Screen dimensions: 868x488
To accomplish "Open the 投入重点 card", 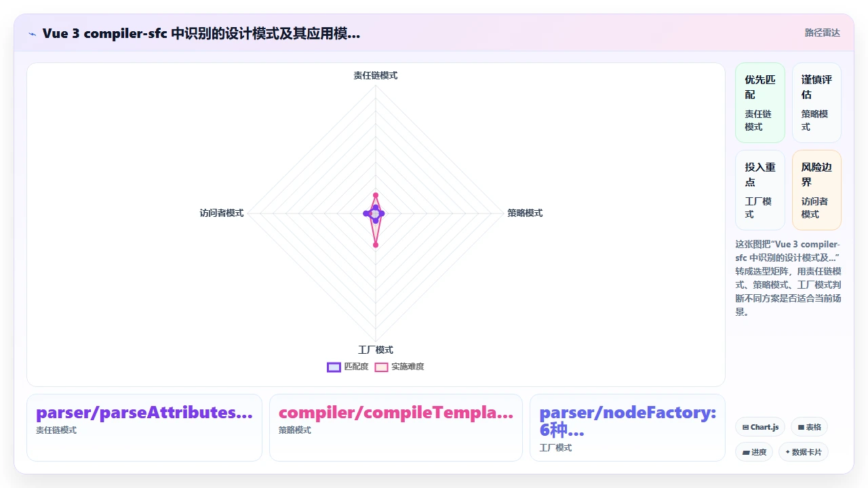I will tap(760, 190).
